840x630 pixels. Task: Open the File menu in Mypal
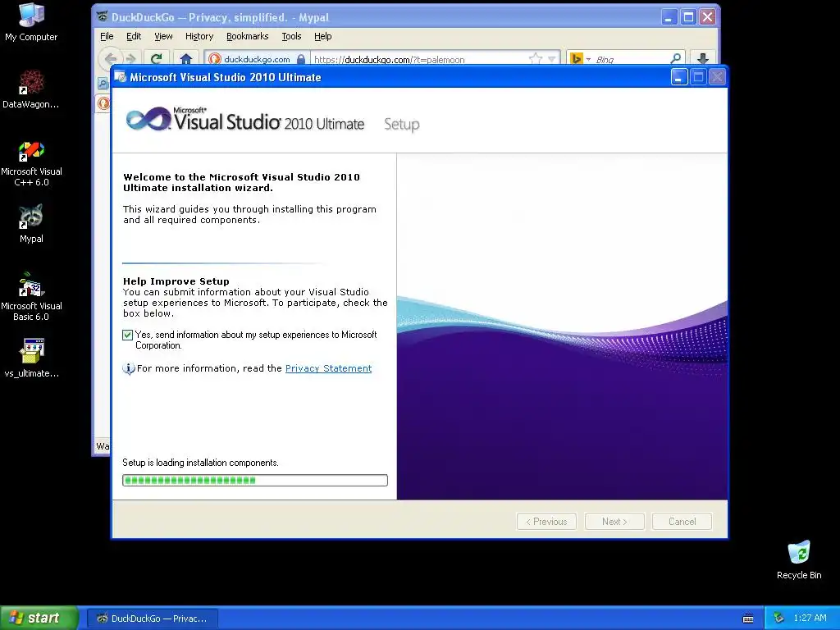tap(107, 36)
